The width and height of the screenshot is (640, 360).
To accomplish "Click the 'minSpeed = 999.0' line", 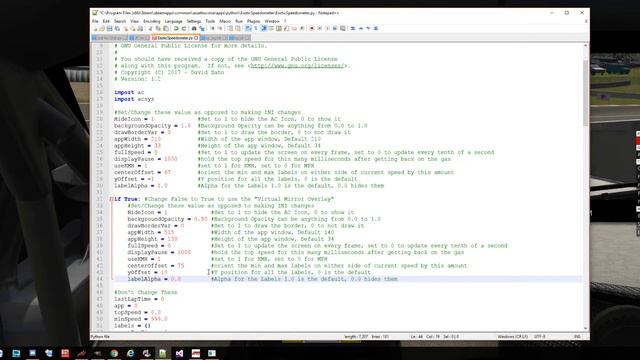I will pyautogui.click(x=141, y=319).
